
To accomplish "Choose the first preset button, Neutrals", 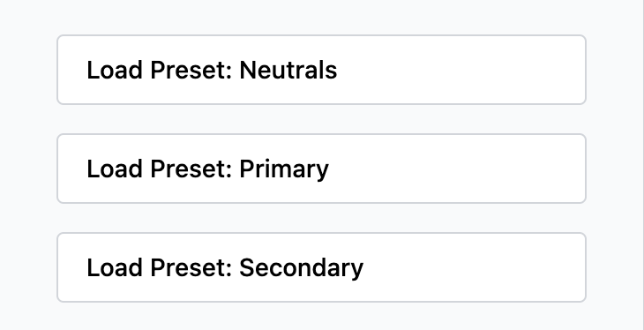I will point(321,70).
